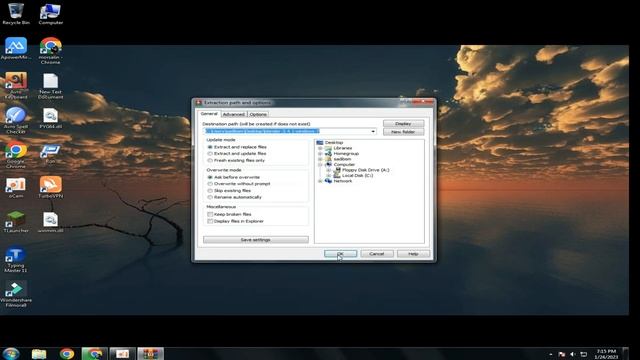Image resolution: width=640 pixels, height=360 pixels.
Task: Expand the sadbom user folder node
Action: [320, 159]
